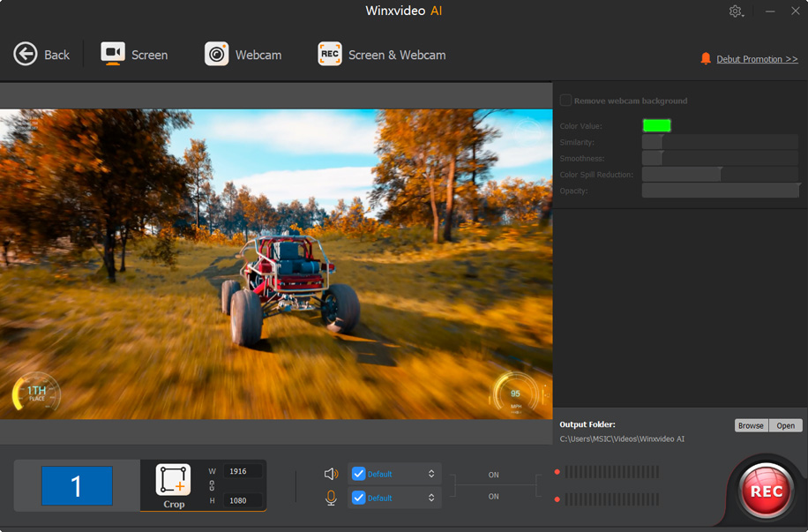Click the Browse output folder button

point(751,425)
